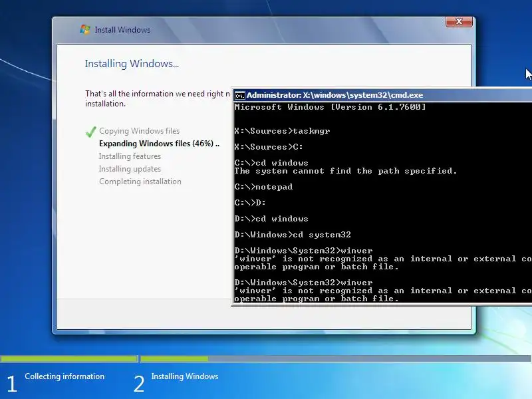Click the 'X:\Sources>C:' command line
532x399 pixels.
click(269, 147)
